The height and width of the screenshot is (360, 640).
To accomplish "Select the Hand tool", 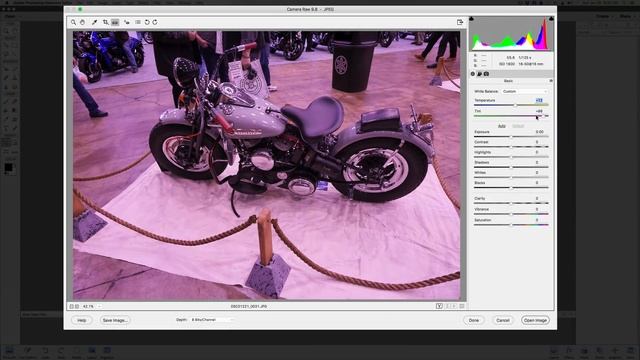I will (x=82, y=22).
